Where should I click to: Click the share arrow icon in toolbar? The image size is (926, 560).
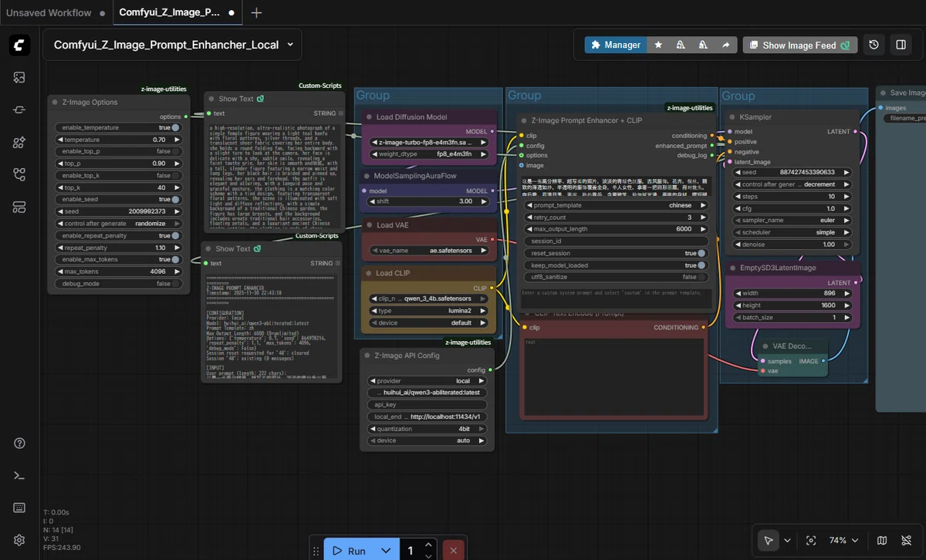point(725,45)
